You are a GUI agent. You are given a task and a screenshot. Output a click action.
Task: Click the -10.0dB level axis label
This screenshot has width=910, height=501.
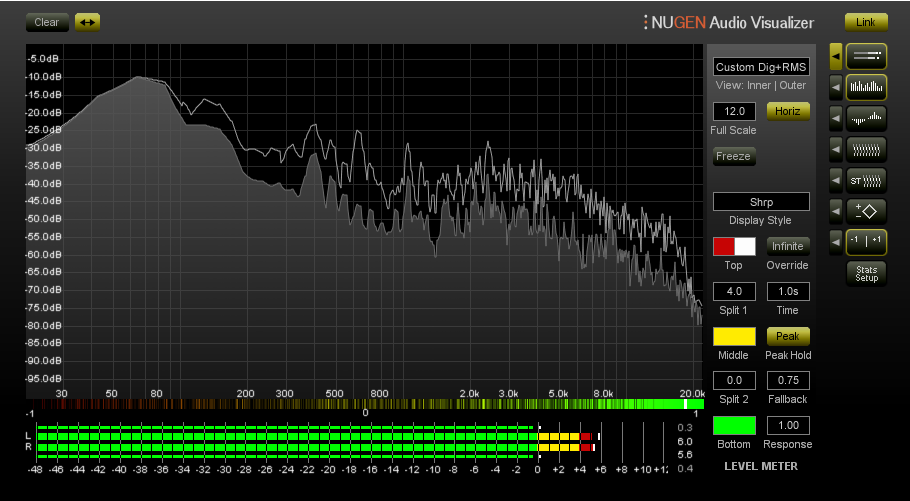(x=44, y=77)
